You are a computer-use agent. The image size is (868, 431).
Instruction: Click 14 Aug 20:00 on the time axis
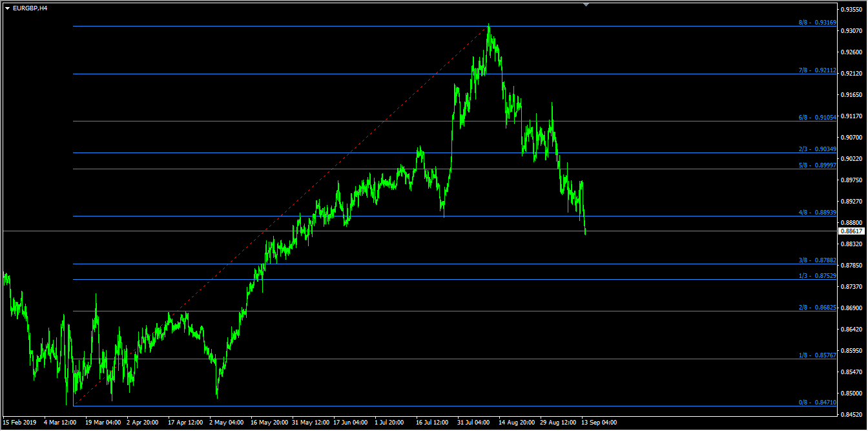(517, 423)
